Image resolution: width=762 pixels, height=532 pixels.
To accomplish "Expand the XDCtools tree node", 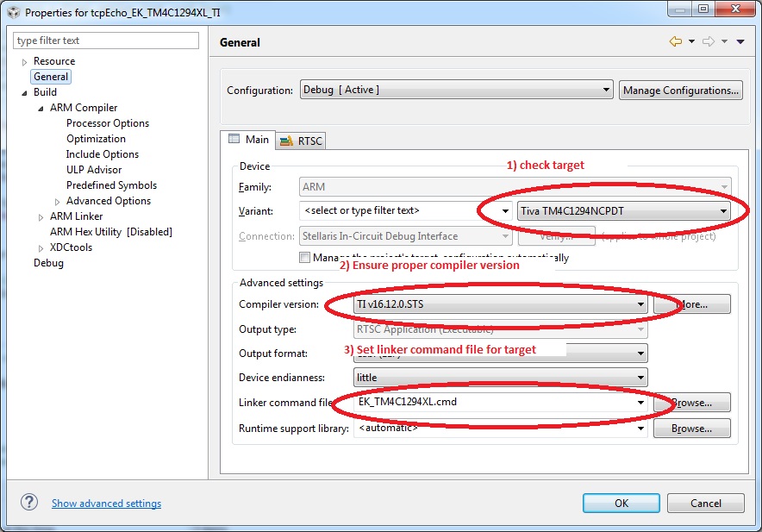I will click(x=41, y=248).
